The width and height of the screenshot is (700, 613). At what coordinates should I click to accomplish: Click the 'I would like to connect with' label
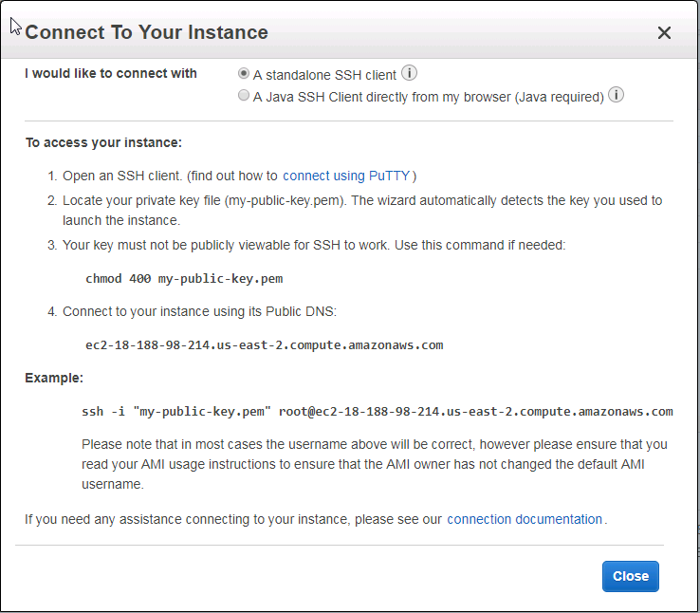coord(111,74)
